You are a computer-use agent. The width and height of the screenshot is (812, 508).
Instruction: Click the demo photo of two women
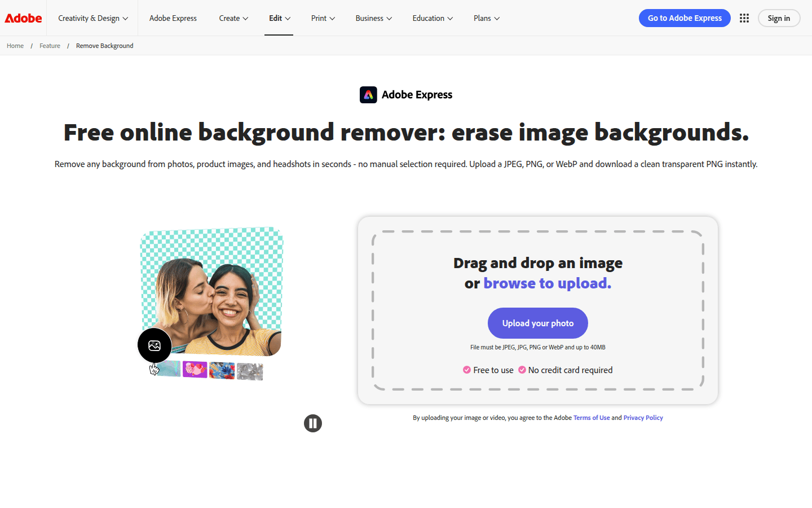click(212, 291)
